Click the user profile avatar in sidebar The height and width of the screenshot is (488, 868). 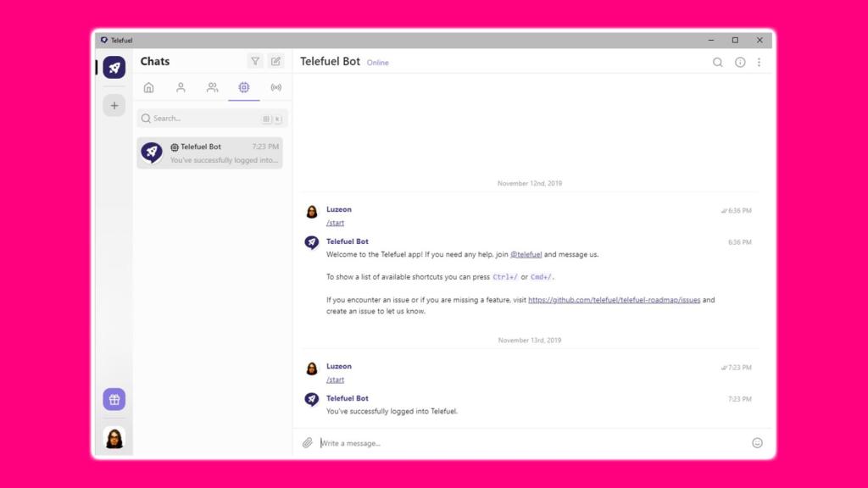click(x=114, y=437)
